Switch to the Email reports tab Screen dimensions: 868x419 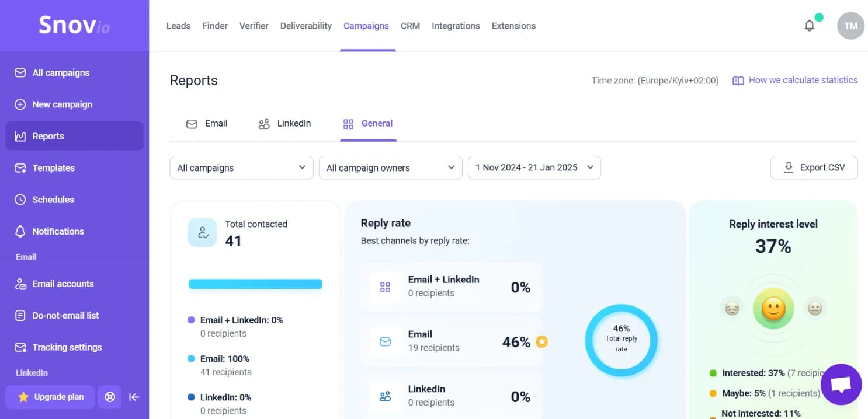click(x=207, y=124)
